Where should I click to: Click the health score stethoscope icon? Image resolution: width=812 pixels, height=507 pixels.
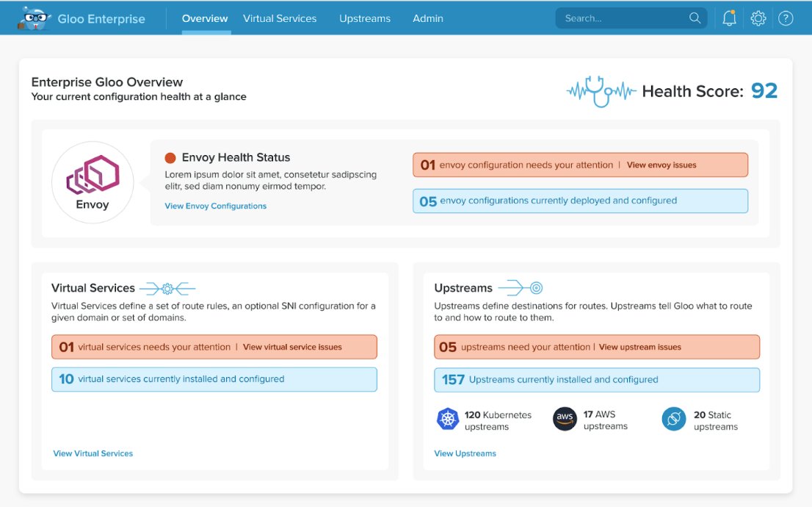[x=601, y=92]
